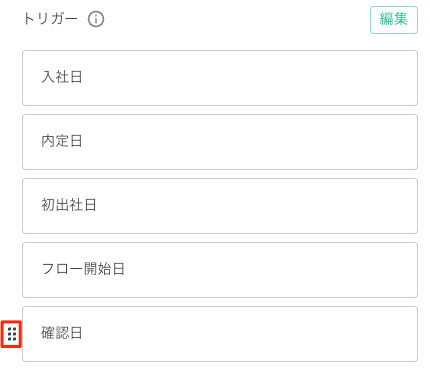The width and height of the screenshot is (430, 375).
Task: Click the 入社日 text label
Action: (x=62, y=77)
